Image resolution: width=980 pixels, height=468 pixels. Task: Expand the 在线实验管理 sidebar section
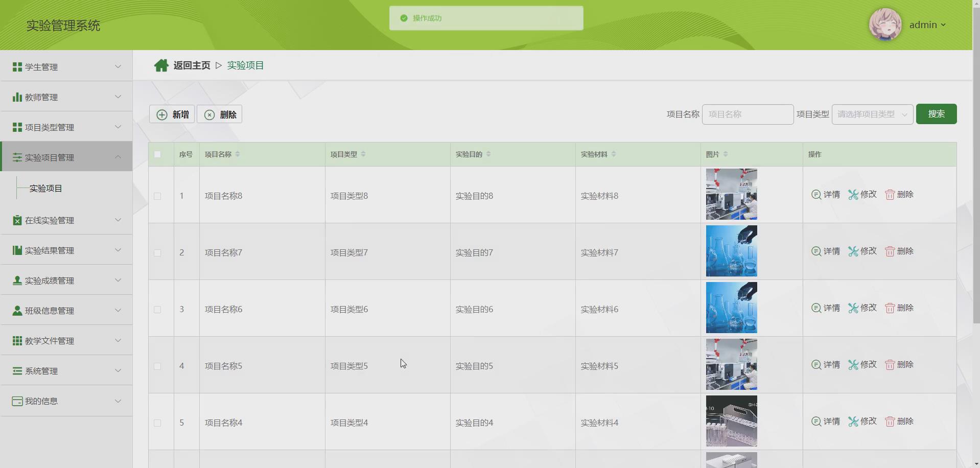click(x=66, y=220)
